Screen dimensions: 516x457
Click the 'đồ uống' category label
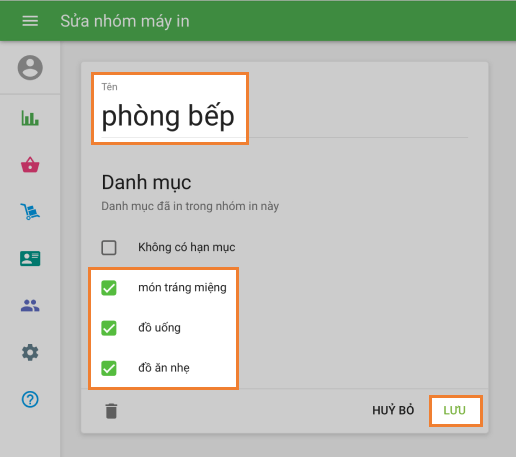point(159,328)
